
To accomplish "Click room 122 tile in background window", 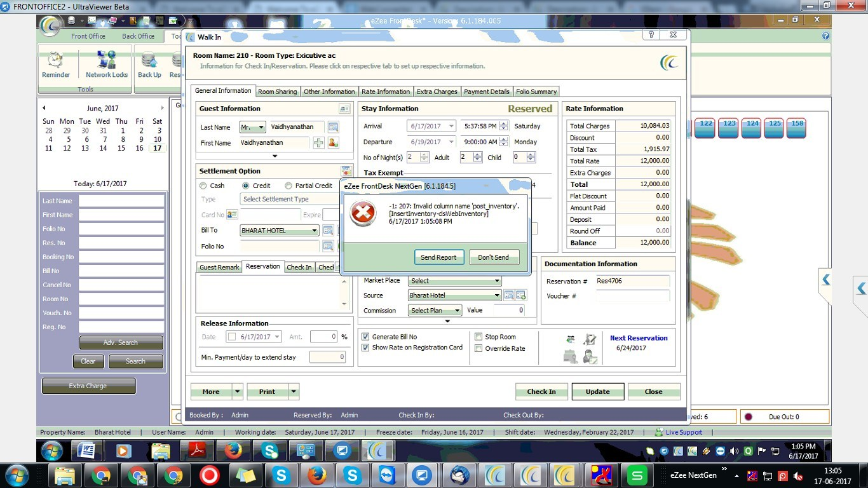I will (706, 128).
